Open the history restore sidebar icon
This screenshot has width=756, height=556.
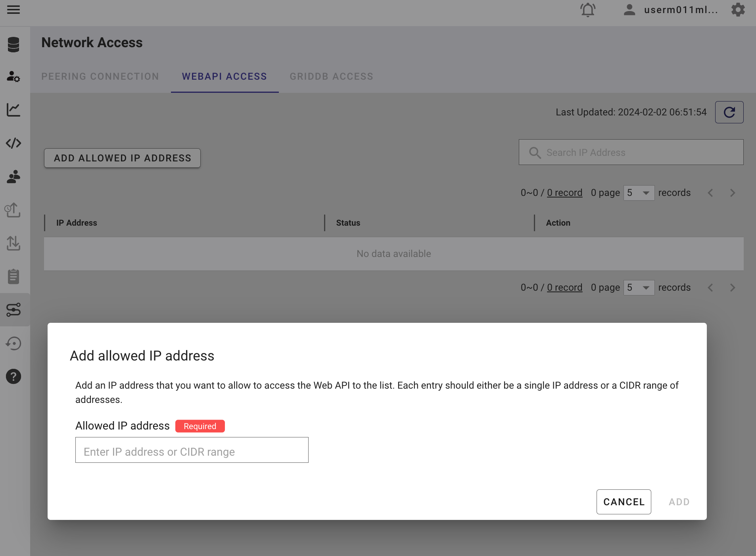pyautogui.click(x=13, y=343)
